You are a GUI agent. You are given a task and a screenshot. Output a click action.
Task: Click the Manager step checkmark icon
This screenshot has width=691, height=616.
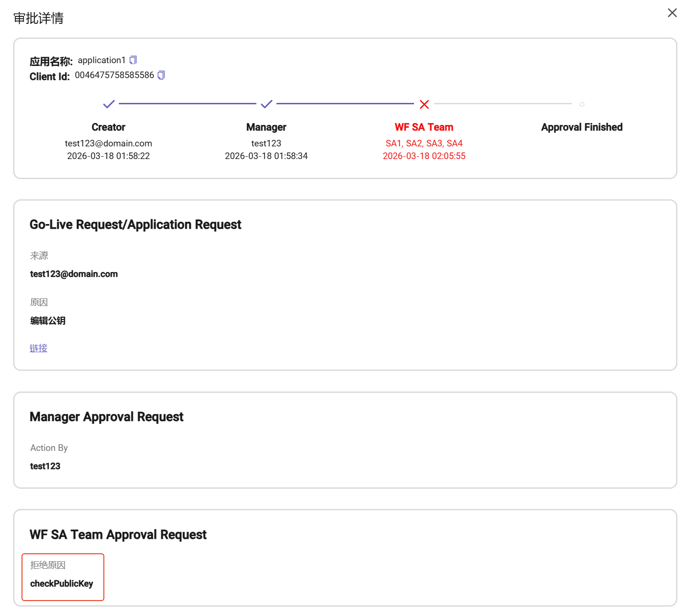tap(266, 104)
